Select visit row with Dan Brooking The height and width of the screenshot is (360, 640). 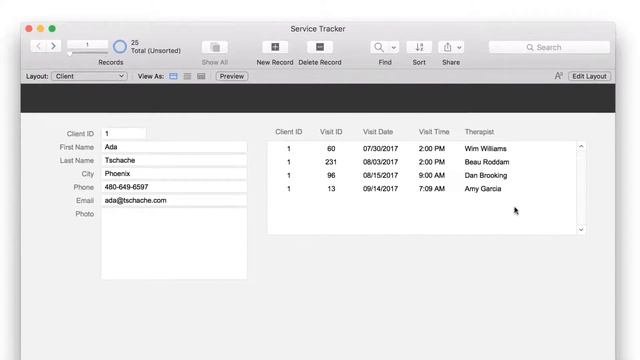[x=422, y=176]
